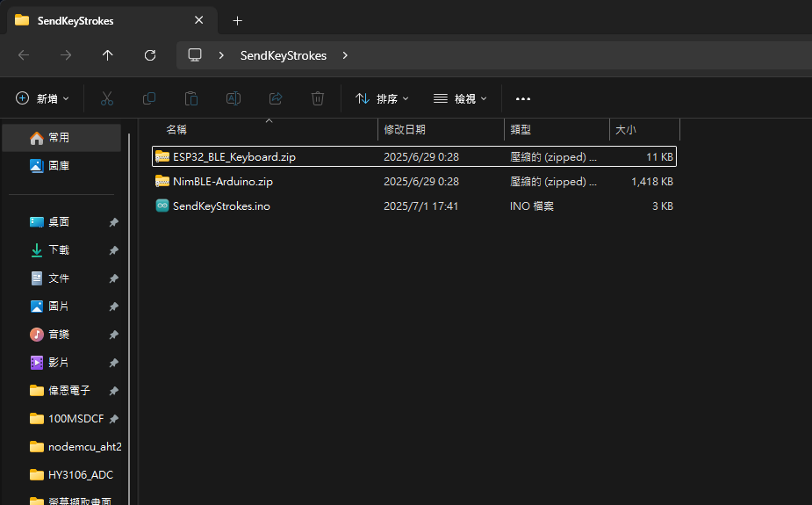Sort by 修改日期 column header
The image size is (812, 505).
(x=405, y=129)
